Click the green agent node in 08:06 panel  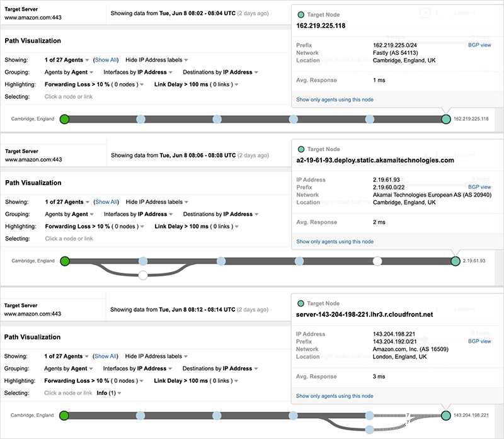64,261
